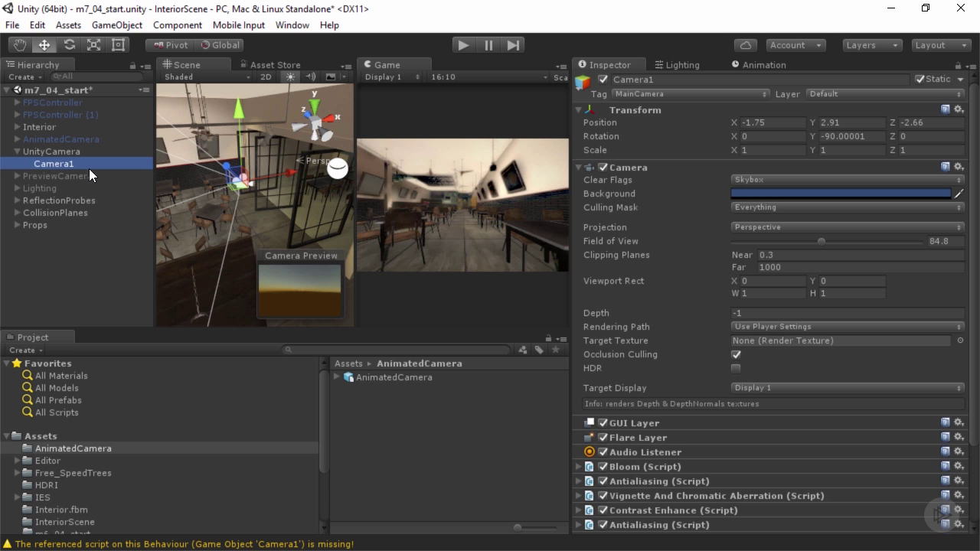The width and height of the screenshot is (980, 551).
Task: Select the Move tool in toolbar
Action: pyautogui.click(x=44, y=45)
